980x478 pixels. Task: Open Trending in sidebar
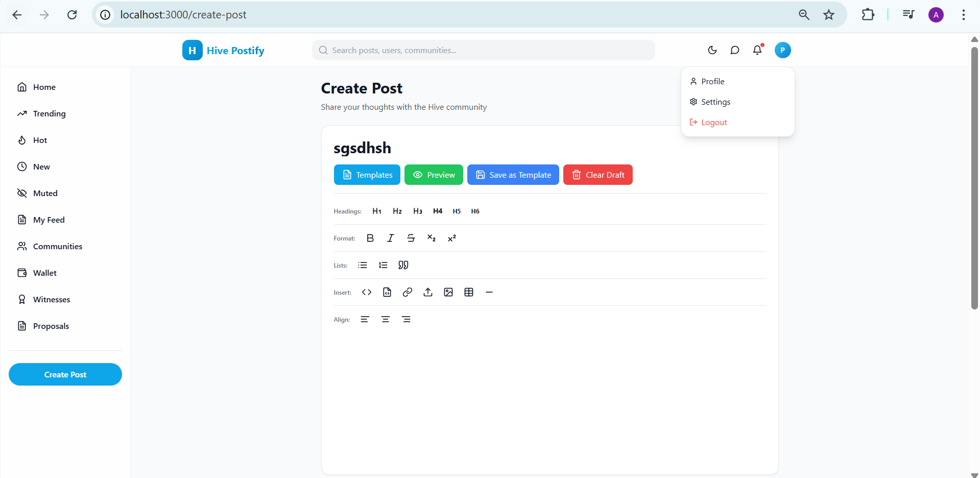[x=65, y=113]
